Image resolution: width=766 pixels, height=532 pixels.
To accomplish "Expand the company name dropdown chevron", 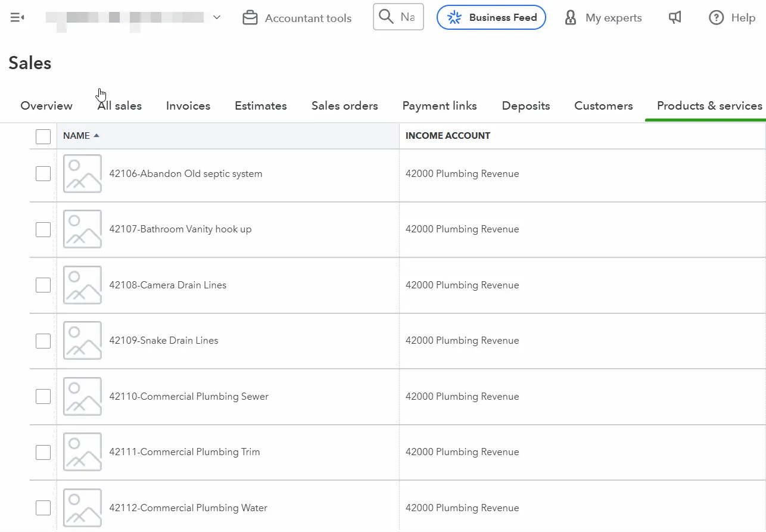I will click(x=217, y=18).
